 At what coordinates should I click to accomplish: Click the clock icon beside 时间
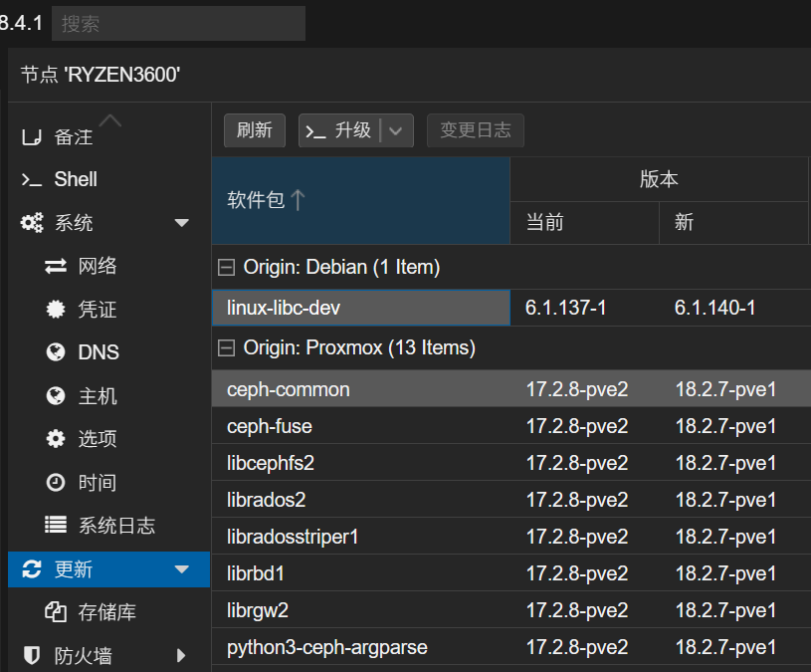point(56,483)
